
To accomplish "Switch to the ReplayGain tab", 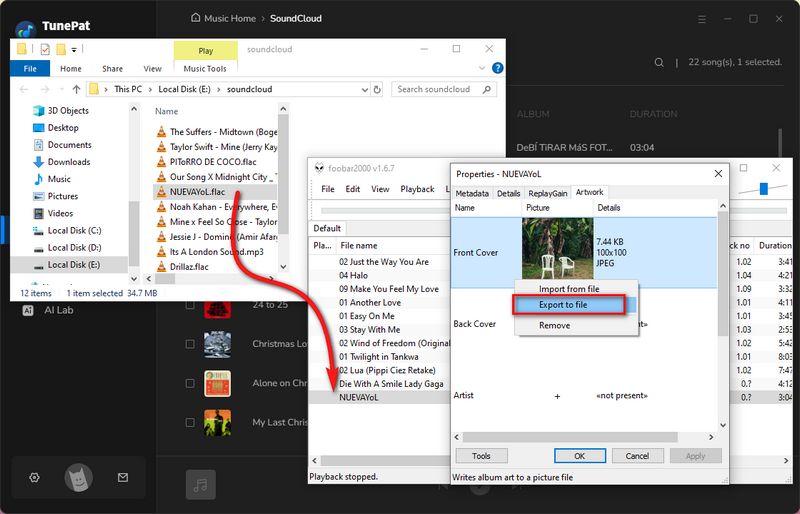I will click(548, 192).
